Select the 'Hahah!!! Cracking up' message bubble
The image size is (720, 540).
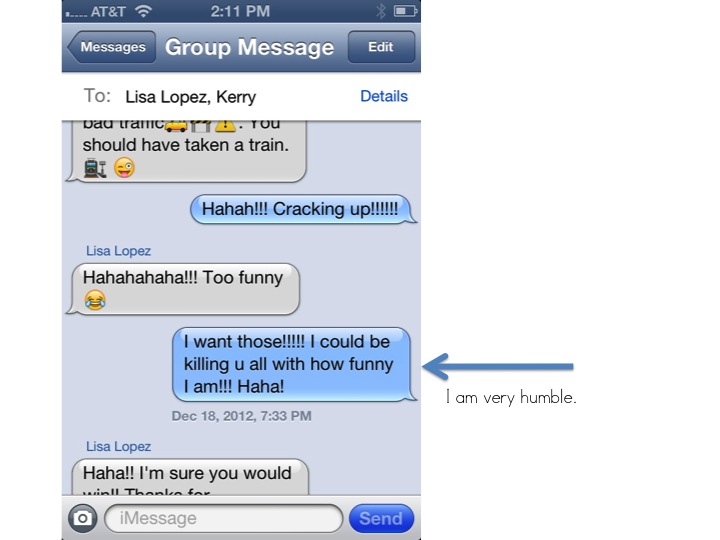click(303, 209)
